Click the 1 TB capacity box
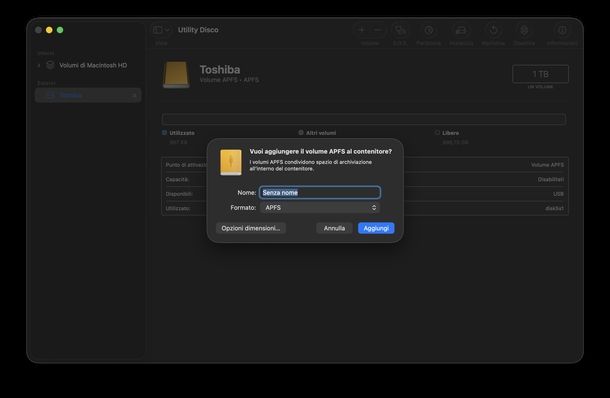This screenshot has height=398, width=610. (540, 74)
